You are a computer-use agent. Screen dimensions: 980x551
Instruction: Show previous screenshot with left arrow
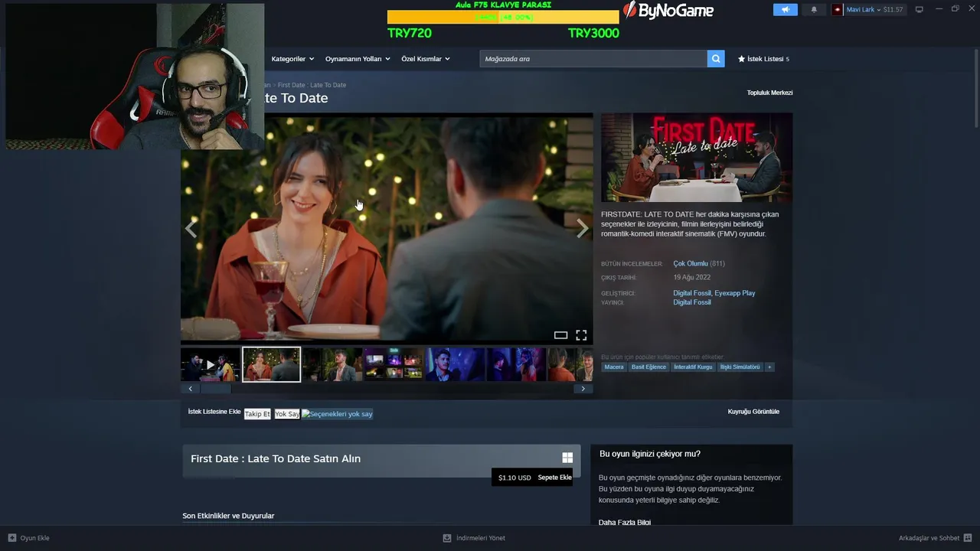191,228
